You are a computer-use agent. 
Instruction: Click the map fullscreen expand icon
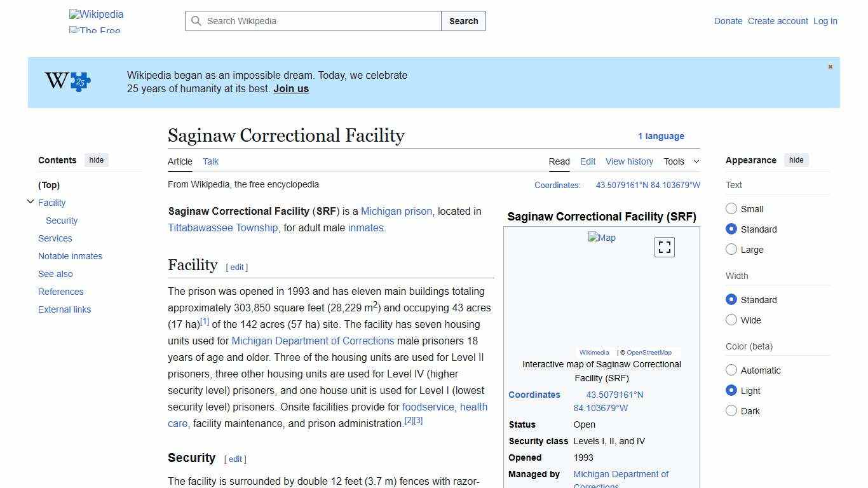coord(664,247)
